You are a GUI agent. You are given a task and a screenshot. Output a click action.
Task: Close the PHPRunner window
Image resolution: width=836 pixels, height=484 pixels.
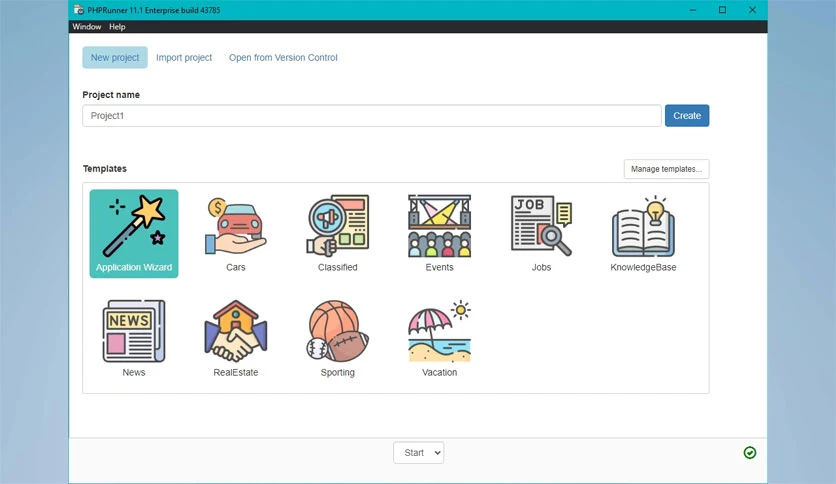[x=752, y=10]
